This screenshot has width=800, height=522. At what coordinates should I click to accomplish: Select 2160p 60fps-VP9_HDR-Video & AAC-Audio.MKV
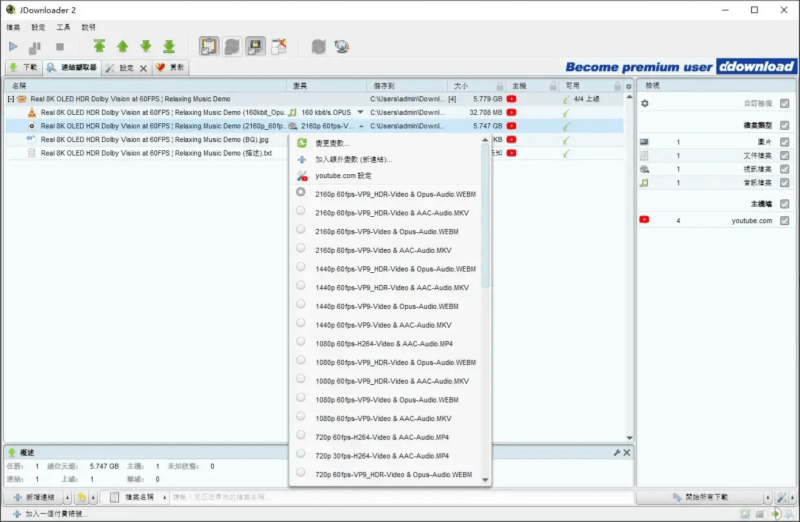386,213
